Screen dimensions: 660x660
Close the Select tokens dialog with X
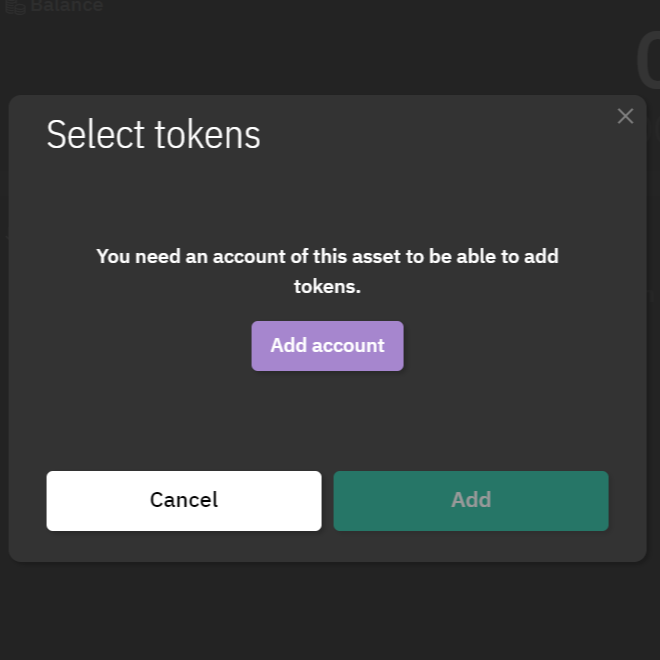click(625, 116)
